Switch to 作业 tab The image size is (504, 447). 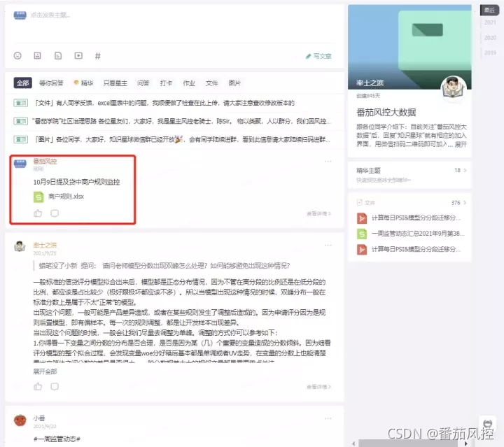click(189, 83)
